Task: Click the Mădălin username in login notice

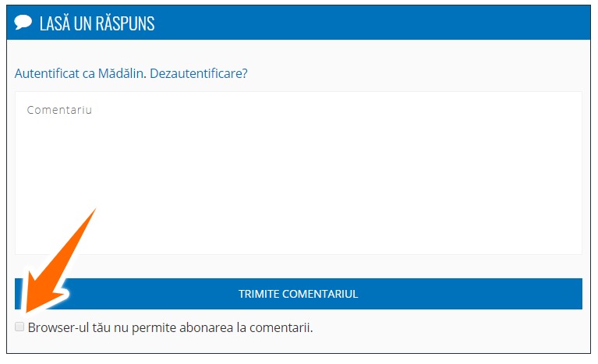Action: point(121,73)
